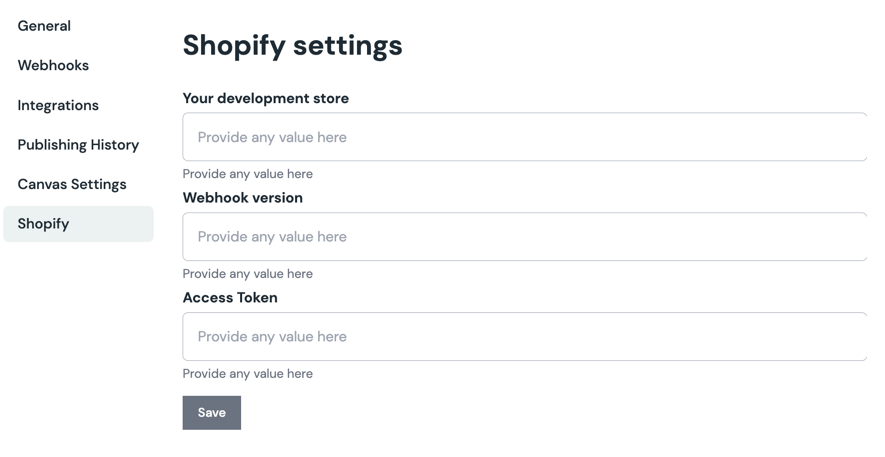The image size is (885, 457).
Task: Click placeholder text inside Access Token input
Action: pos(272,337)
